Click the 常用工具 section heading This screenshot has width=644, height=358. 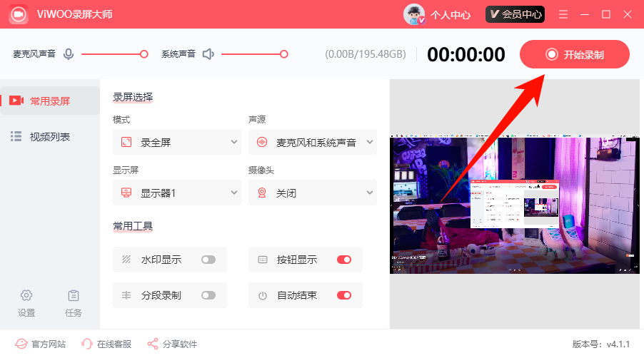(x=133, y=226)
